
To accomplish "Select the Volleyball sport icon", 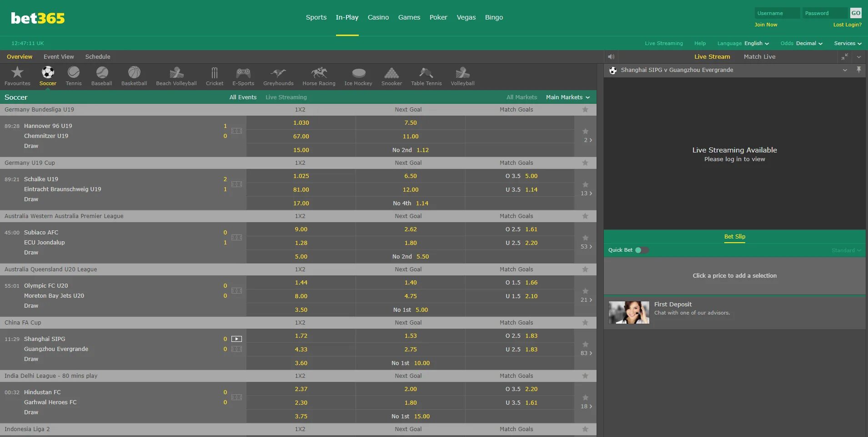I will (462, 73).
